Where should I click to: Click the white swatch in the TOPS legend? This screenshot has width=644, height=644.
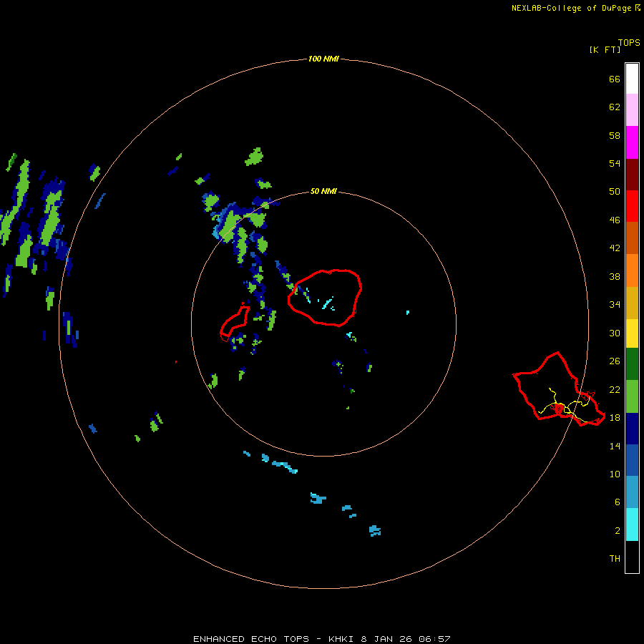point(632,79)
